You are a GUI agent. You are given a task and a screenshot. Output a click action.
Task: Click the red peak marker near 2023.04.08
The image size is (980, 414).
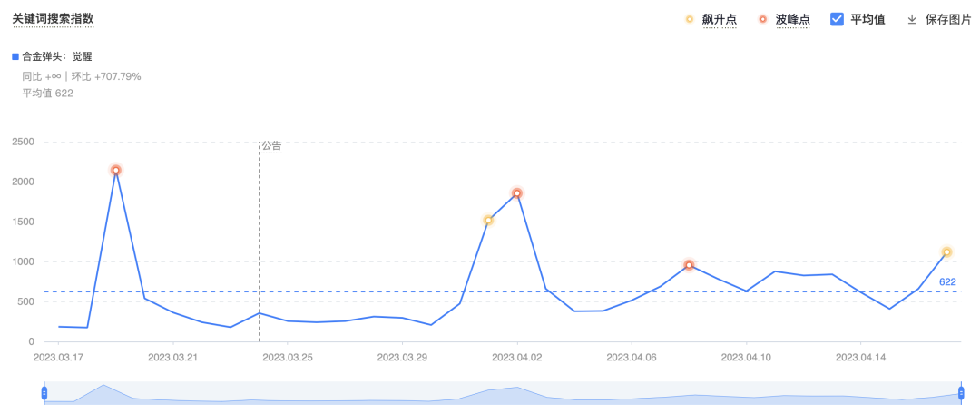690,265
